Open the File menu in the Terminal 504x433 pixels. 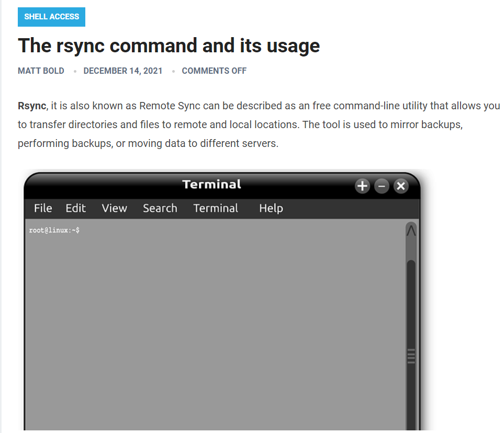[42, 208]
